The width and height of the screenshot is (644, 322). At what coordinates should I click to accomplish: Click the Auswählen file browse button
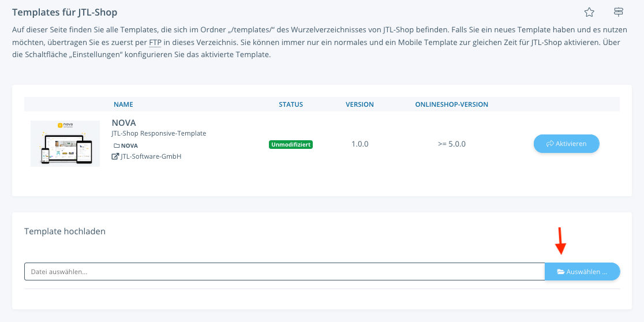[x=582, y=271]
